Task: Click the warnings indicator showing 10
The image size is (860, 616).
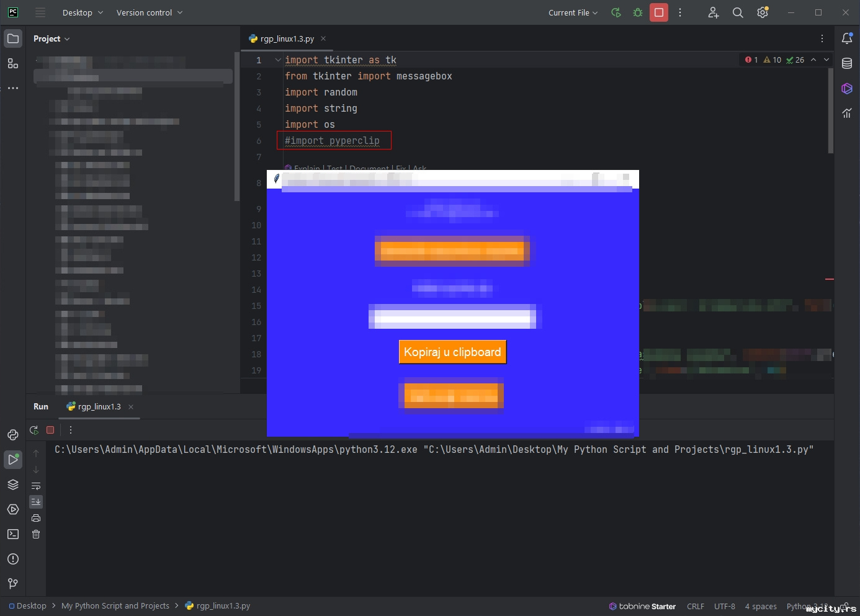Action: [x=773, y=60]
